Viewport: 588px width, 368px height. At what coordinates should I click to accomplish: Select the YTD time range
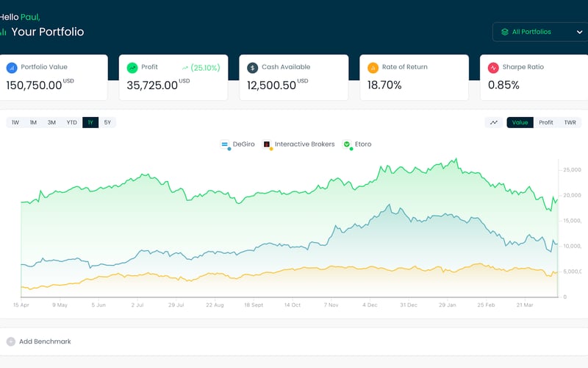click(x=71, y=122)
